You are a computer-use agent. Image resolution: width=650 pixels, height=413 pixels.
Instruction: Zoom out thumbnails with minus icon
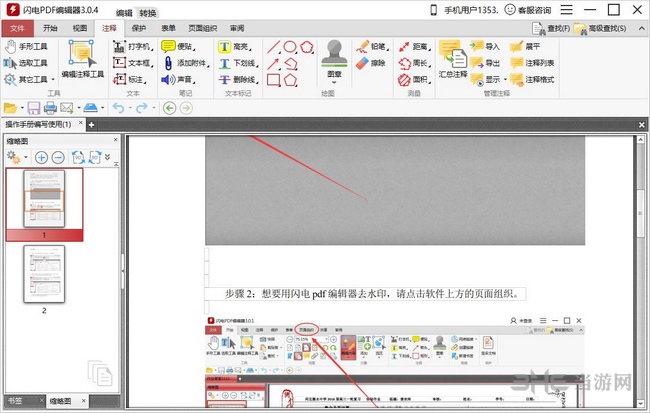(58, 158)
